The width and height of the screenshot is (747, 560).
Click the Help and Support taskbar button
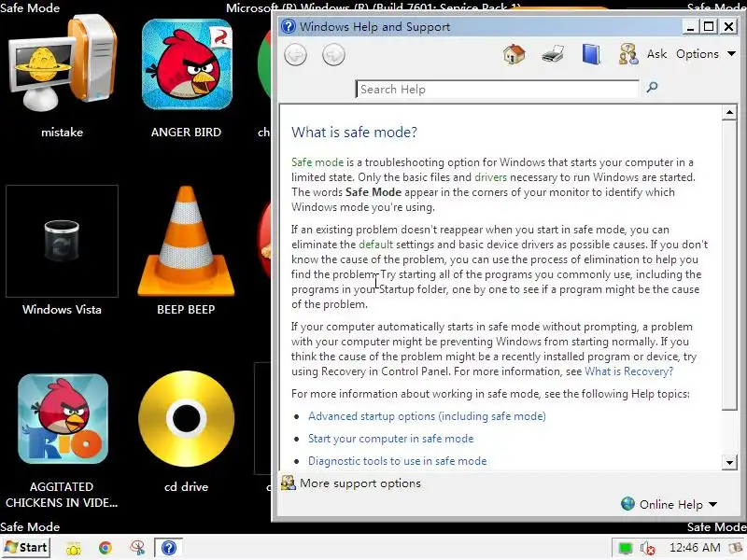tap(169, 548)
